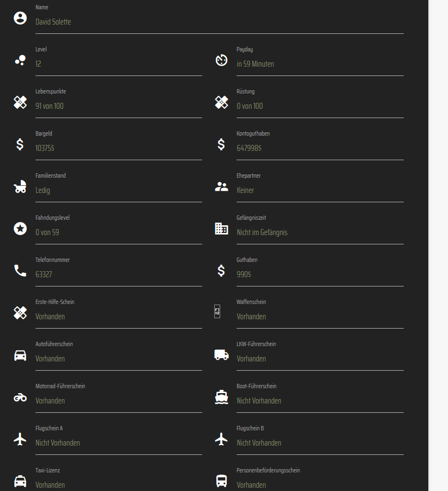Image resolution: width=448 pixels, height=491 pixels.
Task: Click the car icon for Autoführerschein
Action: (x=20, y=355)
